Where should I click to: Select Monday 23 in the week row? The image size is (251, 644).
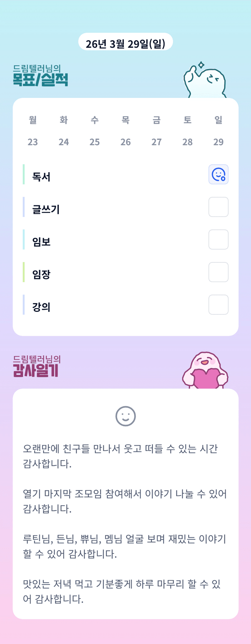click(x=33, y=142)
